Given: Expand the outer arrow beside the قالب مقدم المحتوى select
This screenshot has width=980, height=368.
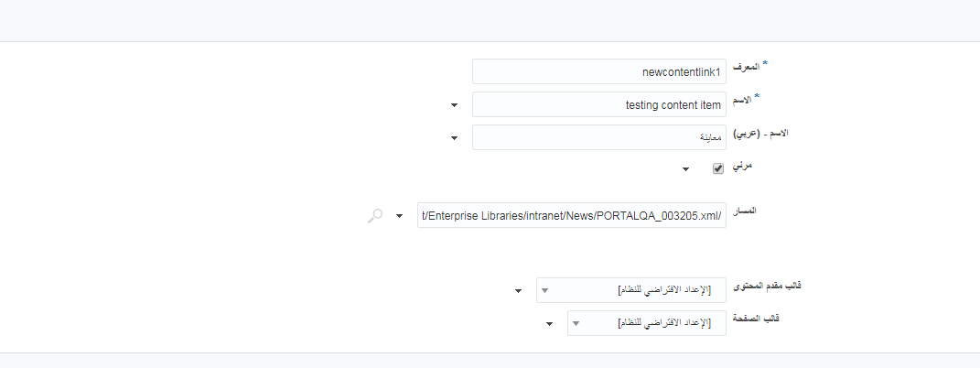Looking at the screenshot, I should [518, 290].
